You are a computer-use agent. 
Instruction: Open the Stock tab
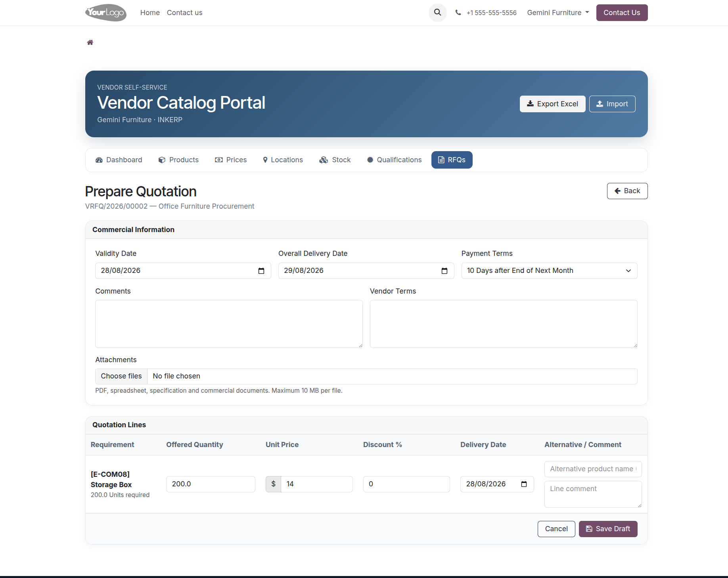point(335,160)
